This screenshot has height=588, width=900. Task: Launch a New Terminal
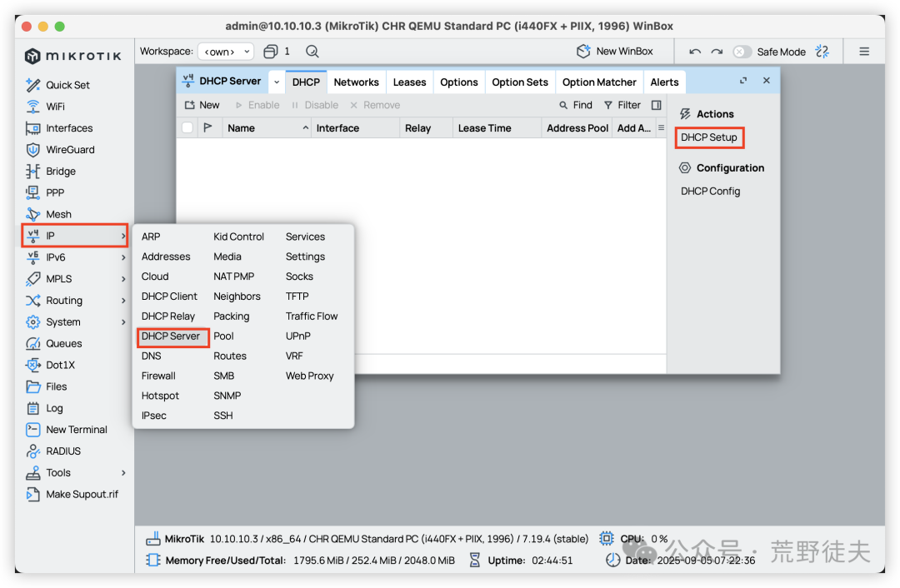(67, 430)
